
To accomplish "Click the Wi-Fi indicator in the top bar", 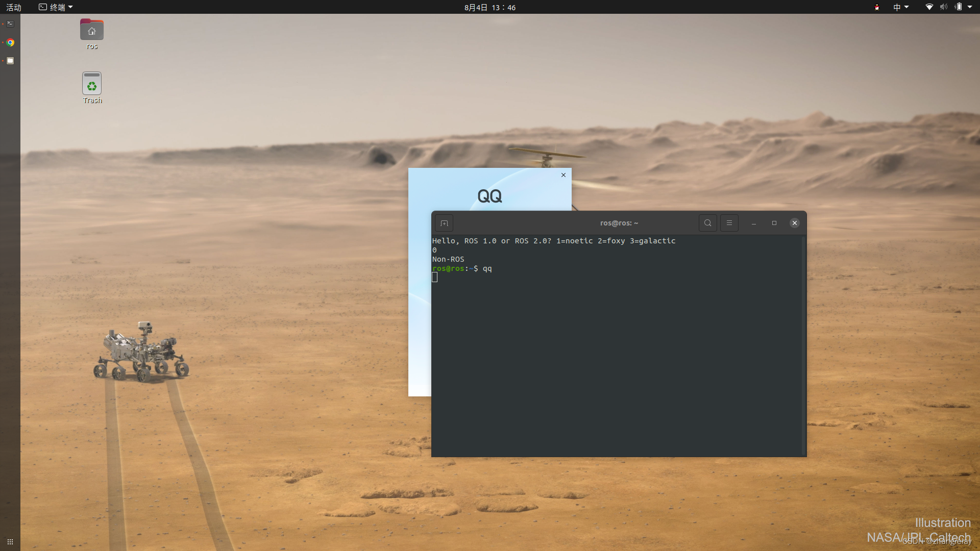I will 929,7.
